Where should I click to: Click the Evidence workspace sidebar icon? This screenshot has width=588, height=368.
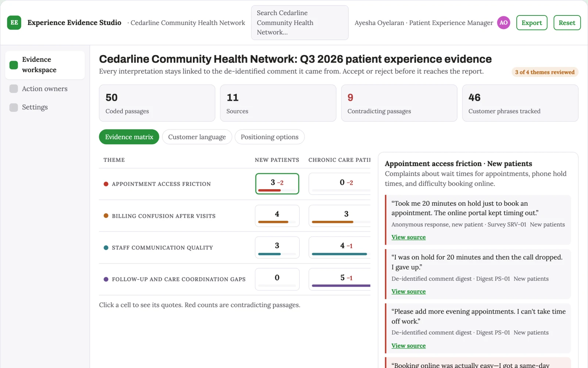point(14,65)
